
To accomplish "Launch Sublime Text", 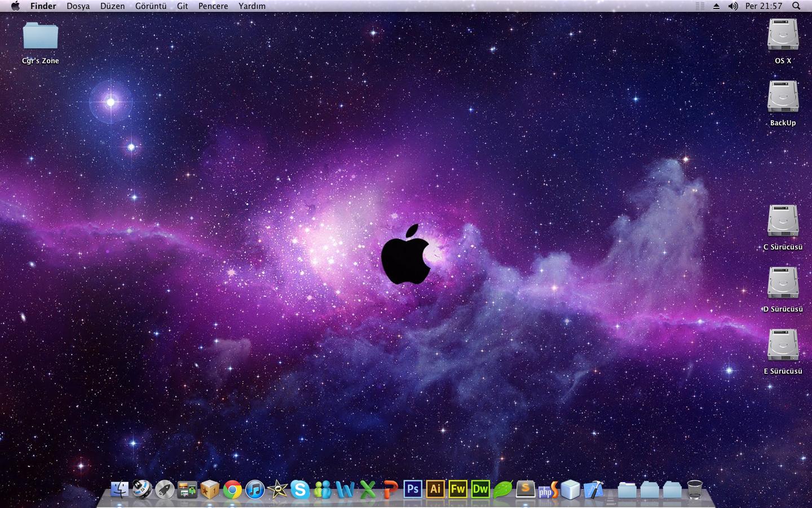I will click(526, 489).
